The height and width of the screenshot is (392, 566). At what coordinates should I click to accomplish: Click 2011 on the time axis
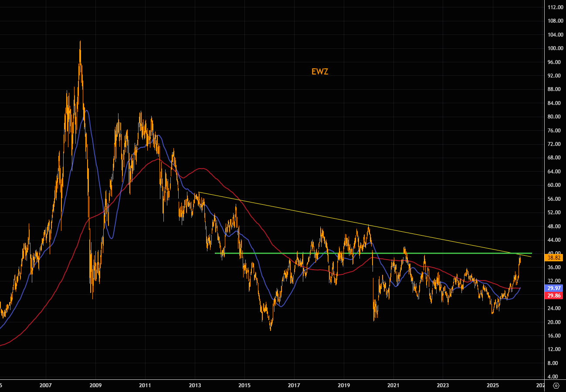click(145, 385)
